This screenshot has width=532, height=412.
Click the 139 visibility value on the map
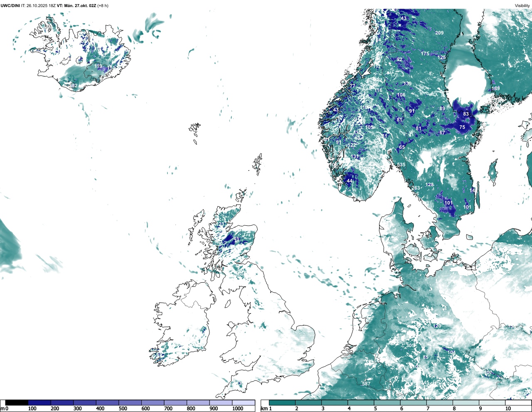pyautogui.click(x=407, y=84)
